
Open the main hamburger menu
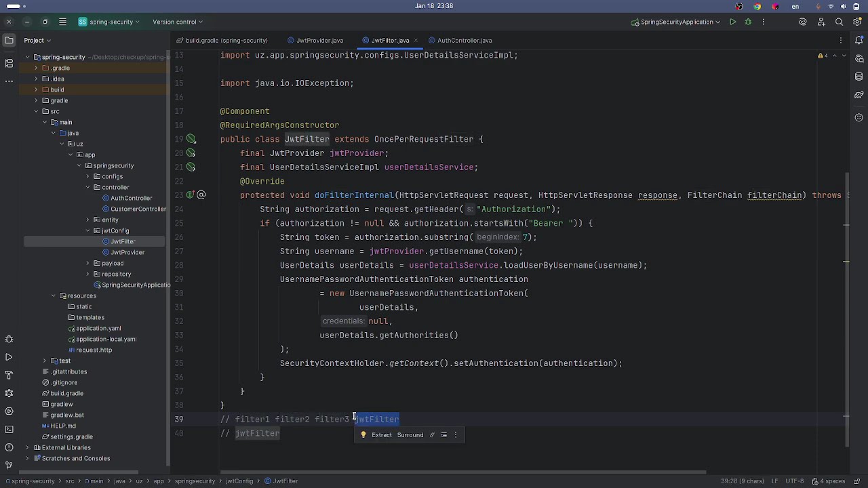(62, 22)
